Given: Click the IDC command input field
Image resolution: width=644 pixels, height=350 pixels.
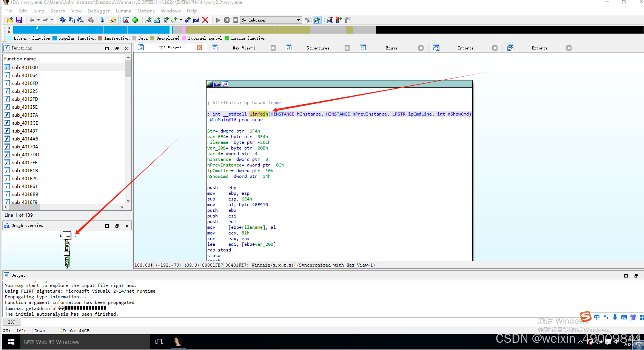Looking at the screenshot, I should 332,322.
